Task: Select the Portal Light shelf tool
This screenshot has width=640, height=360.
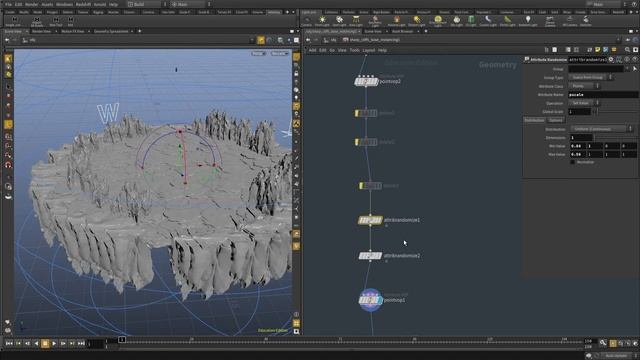Action: coord(507,21)
